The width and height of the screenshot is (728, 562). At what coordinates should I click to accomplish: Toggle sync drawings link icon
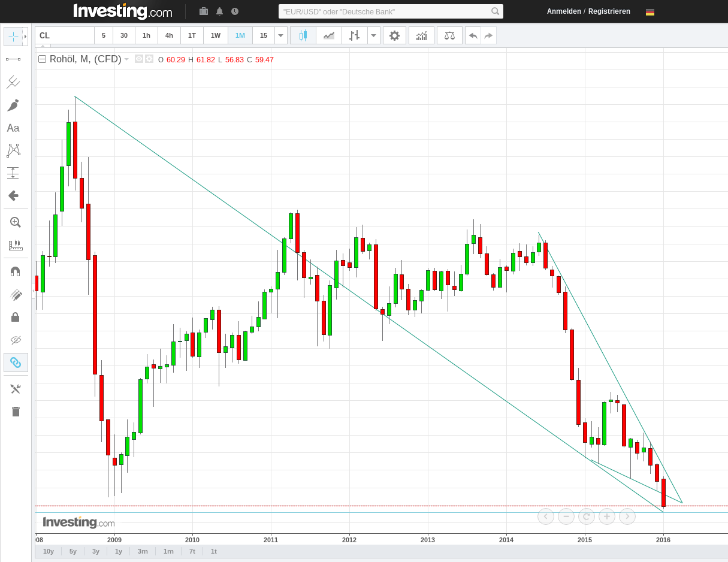coord(15,362)
